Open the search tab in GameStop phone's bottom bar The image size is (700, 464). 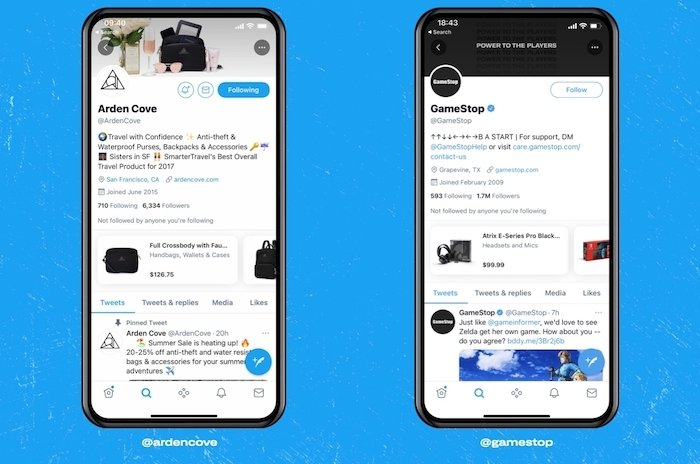click(479, 393)
